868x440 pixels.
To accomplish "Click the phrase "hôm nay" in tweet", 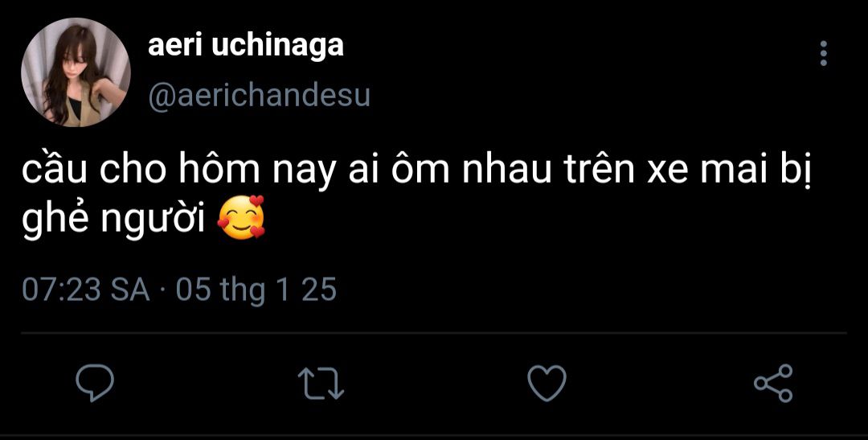I will click(x=266, y=174).
